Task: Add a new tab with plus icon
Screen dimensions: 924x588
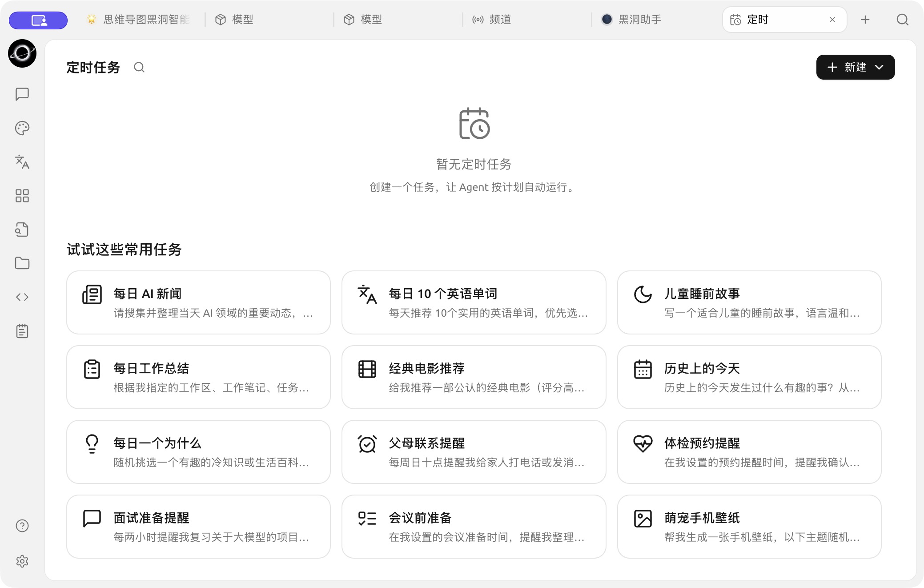Action: 865,20
